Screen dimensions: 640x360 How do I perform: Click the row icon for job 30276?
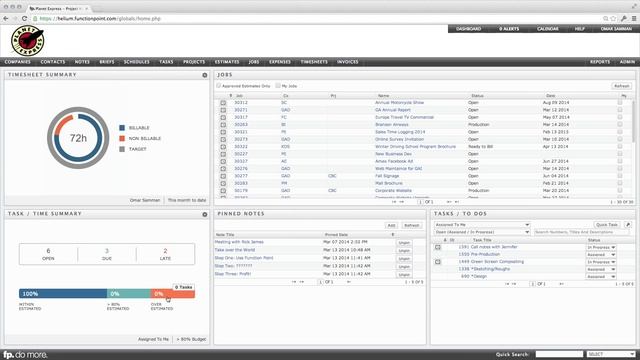coord(223,169)
